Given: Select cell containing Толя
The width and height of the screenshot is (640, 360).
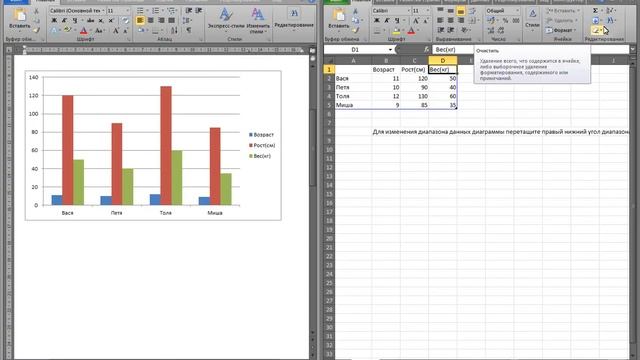Looking at the screenshot, I should (x=353, y=96).
